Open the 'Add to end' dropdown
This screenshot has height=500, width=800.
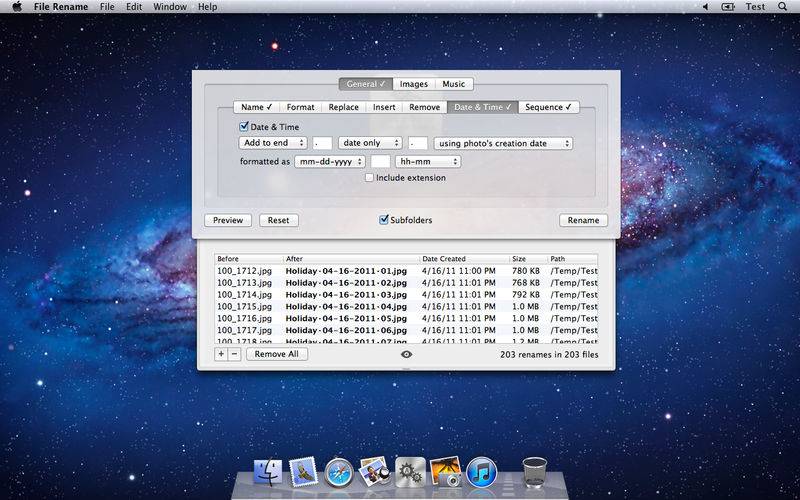pos(273,143)
